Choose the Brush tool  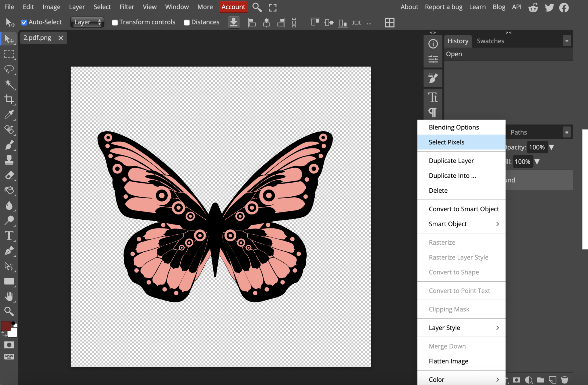point(9,146)
